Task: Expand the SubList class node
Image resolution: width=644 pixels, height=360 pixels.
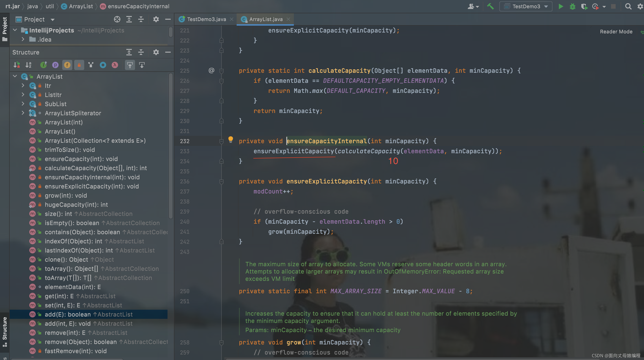Action: 23,104
